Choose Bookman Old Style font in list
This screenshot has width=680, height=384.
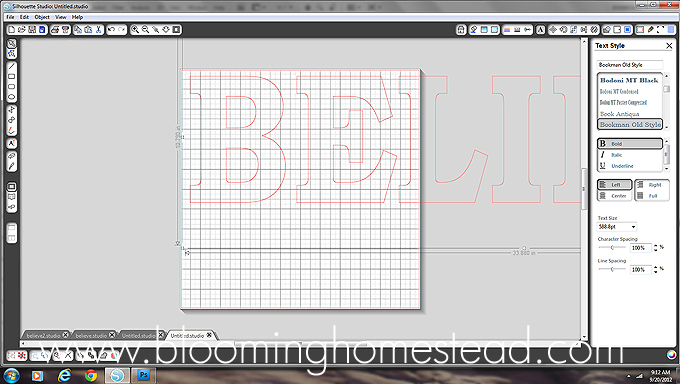[x=630, y=125]
